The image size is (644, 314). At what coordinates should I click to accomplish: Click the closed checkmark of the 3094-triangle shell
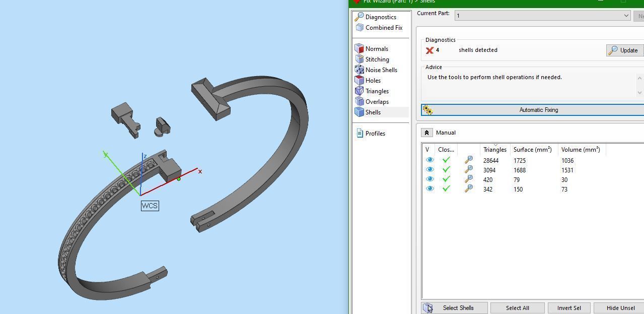point(446,170)
